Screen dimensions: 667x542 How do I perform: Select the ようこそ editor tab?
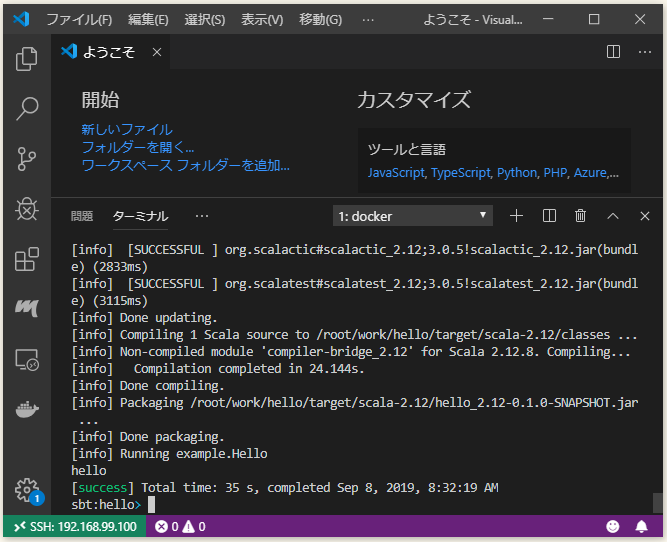pyautogui.click(x=109, y=52)
